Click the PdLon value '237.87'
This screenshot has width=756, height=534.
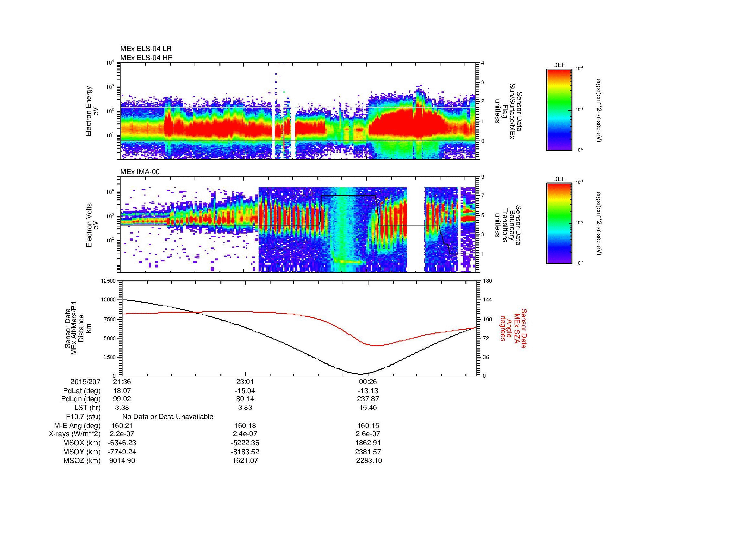pyautogui.click(x=368, y=399)
